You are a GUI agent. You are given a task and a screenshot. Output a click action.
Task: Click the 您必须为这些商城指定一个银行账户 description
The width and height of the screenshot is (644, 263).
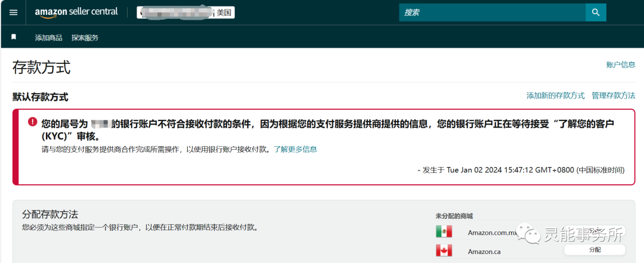click(x=140, y=227)
